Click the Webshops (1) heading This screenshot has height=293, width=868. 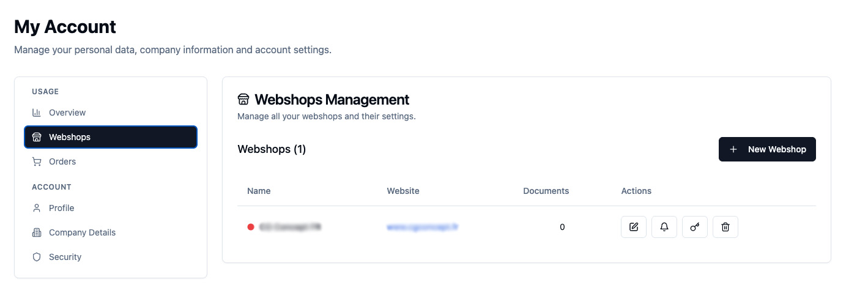tap(272, 149)
